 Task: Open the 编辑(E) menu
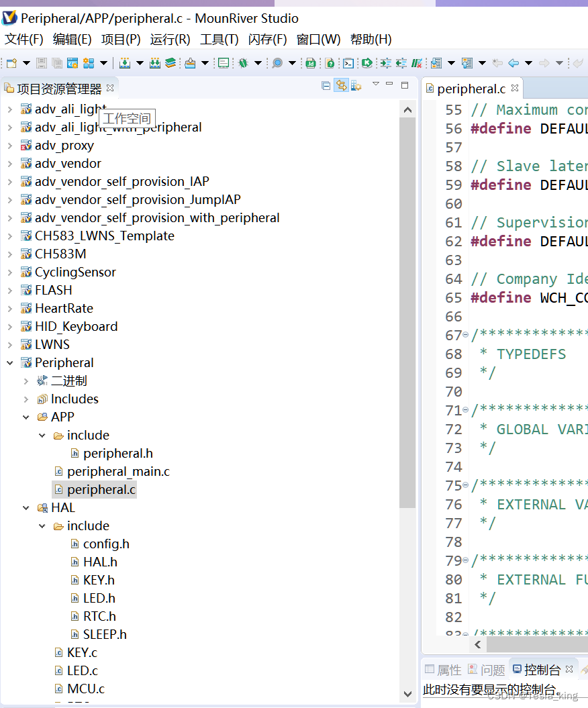tap(72, 40)
